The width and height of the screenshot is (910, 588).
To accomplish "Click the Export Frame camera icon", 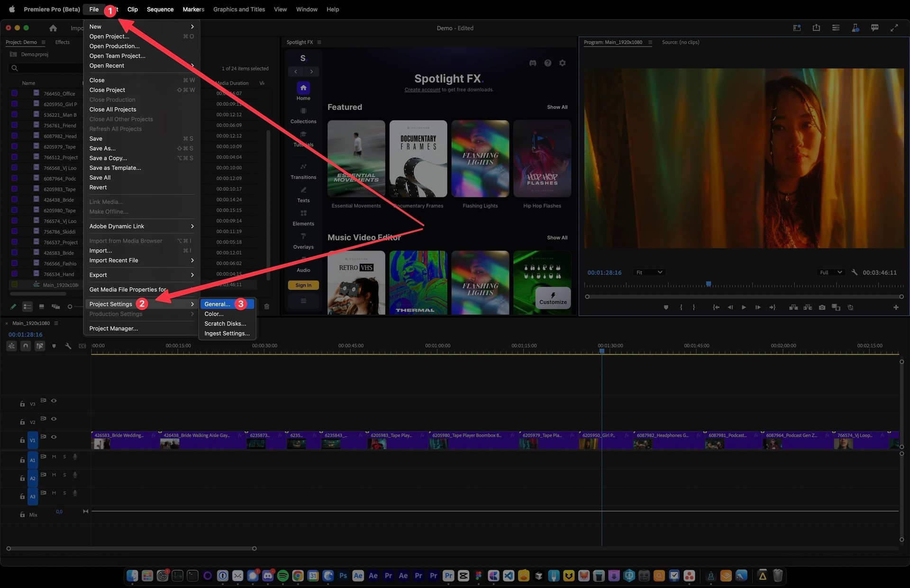I will 822,308.
